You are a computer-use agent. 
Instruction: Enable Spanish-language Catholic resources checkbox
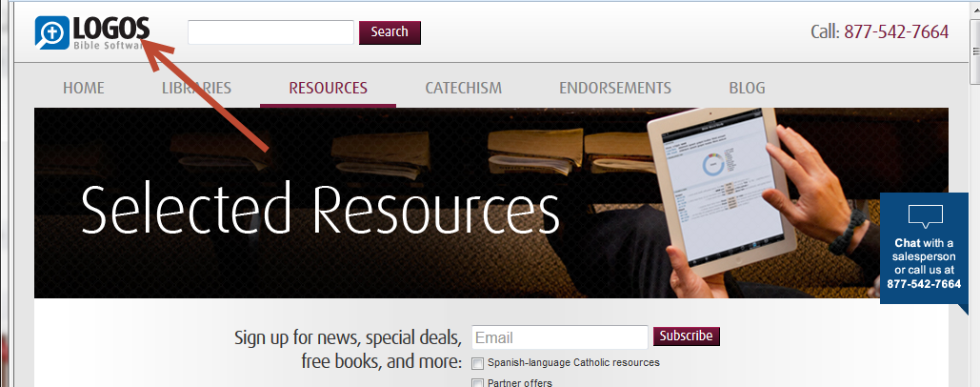click(x=478, y=363)
